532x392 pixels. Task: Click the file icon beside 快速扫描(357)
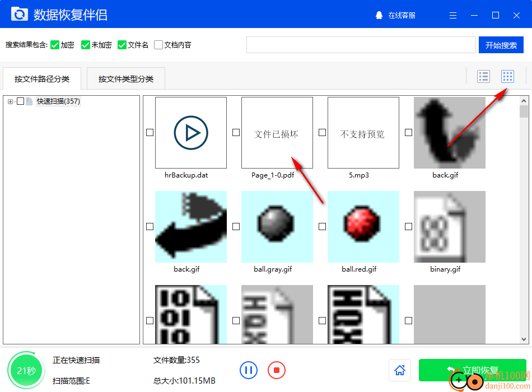30,101
